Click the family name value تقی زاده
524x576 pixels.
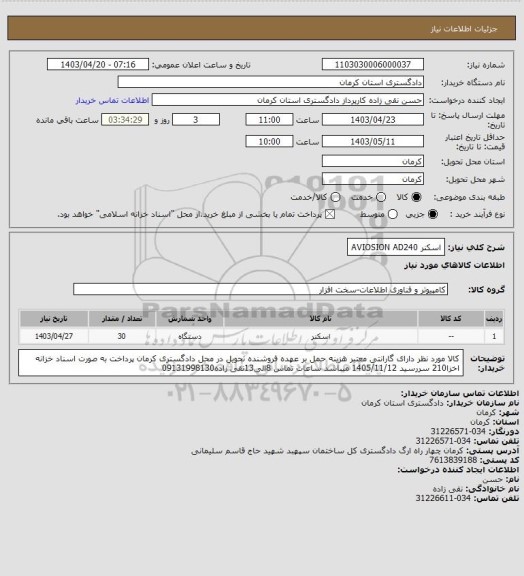(x=448, y=489)
